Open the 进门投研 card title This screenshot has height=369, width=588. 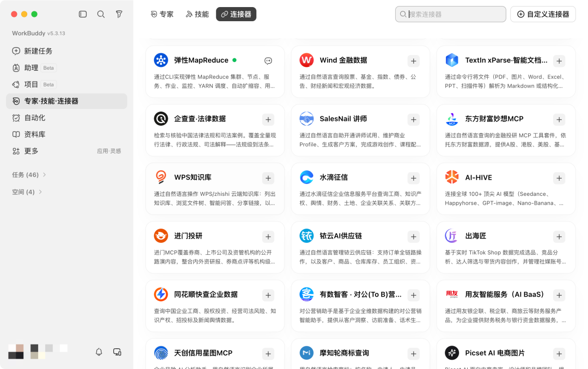tap(188, 236)
